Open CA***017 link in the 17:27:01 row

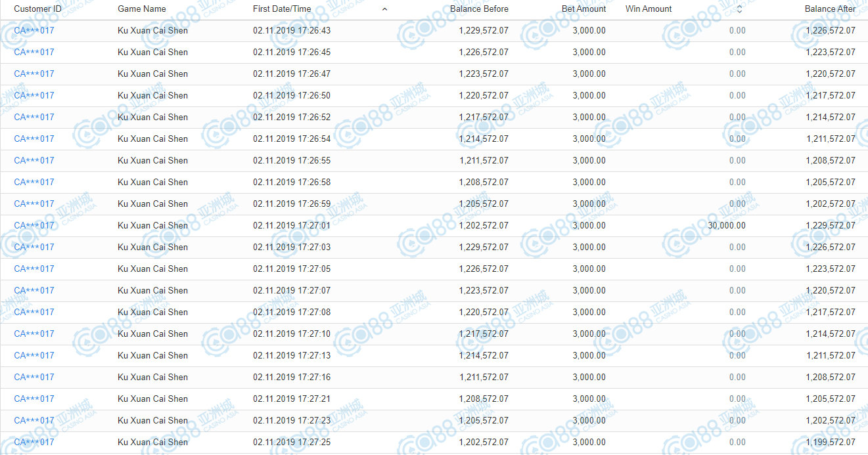tap(34, 225)
